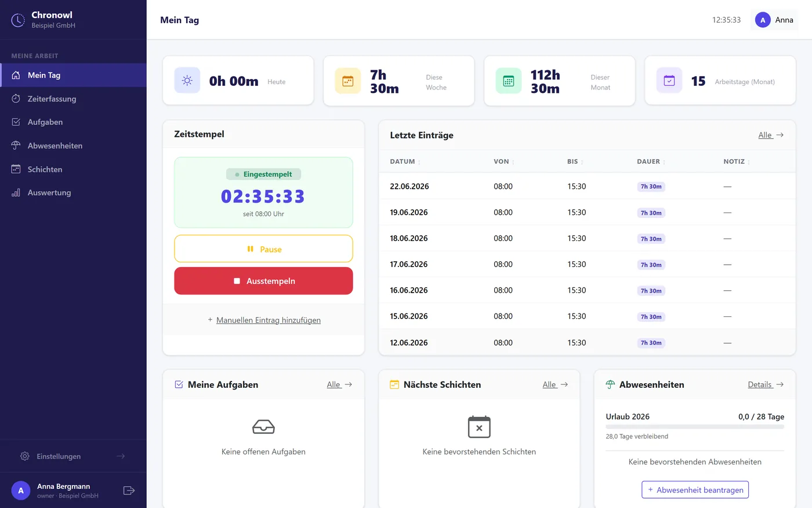Click the calendar icon on Diese Woche card

pos(348,81)
